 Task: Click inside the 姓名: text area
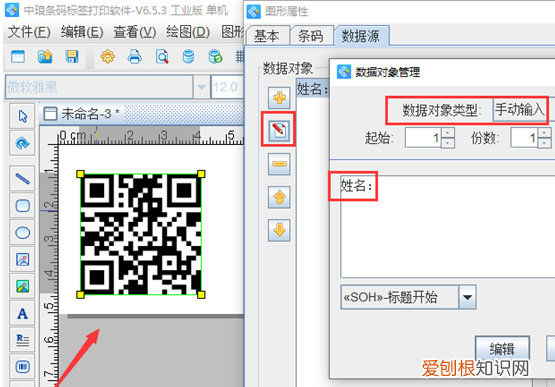coord(447,227)
